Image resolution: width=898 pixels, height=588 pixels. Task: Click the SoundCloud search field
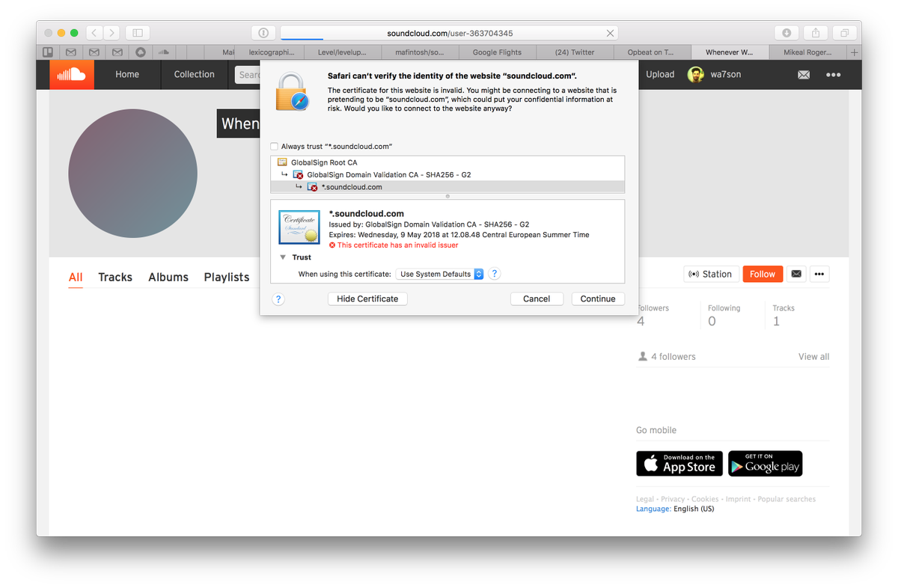pos(248,74)
